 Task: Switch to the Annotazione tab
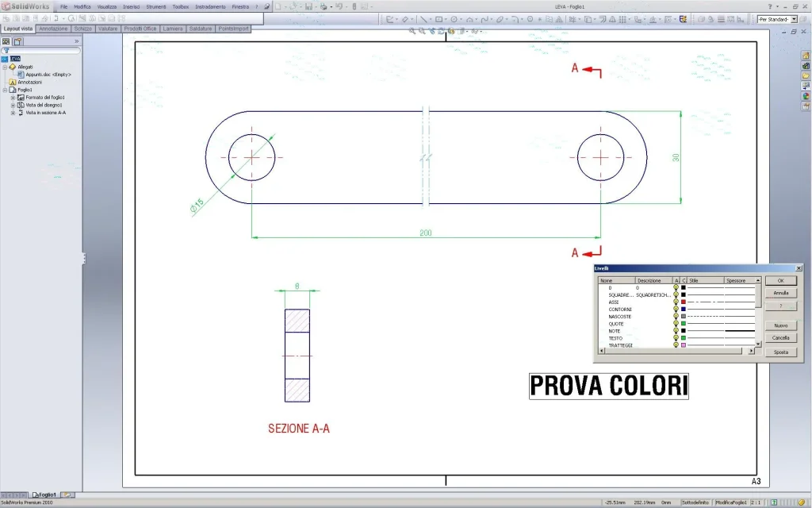pos(53,29)
